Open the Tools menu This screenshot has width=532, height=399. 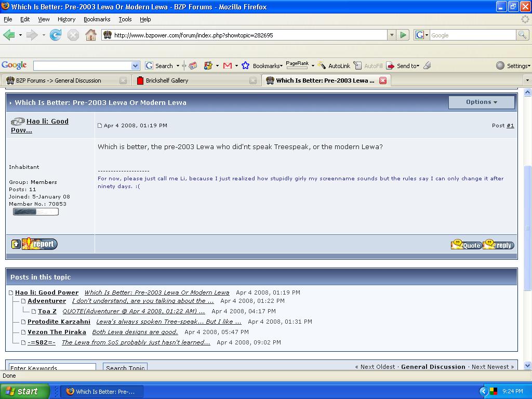click(x=125, y=19)
